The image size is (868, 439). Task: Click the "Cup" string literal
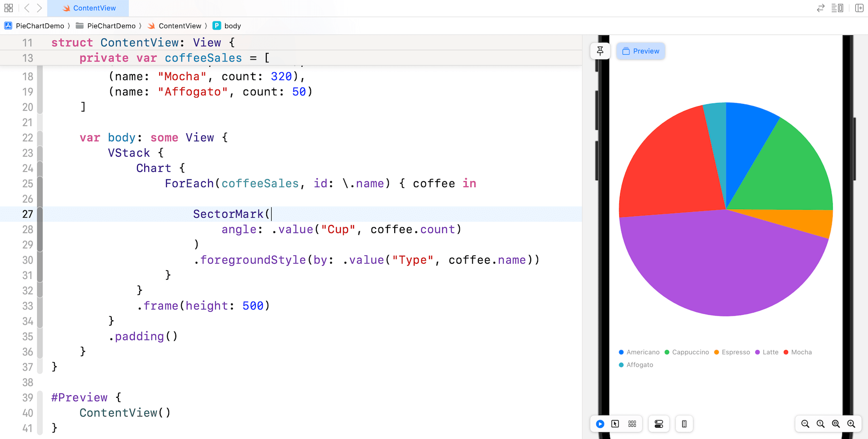point(338,229)
